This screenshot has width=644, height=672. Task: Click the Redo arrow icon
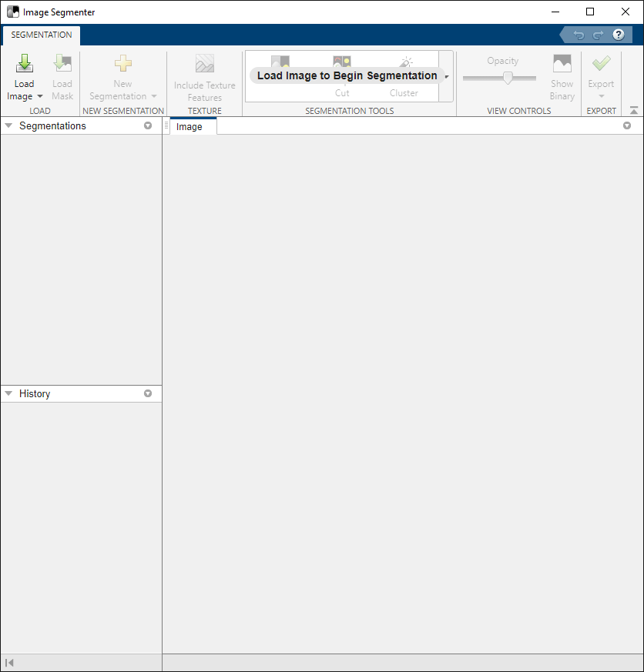598,35
